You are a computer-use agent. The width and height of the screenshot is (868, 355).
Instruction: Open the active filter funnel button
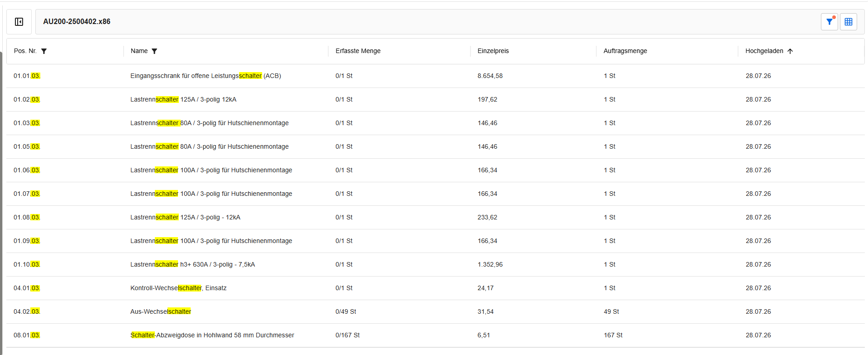point(830,22)
